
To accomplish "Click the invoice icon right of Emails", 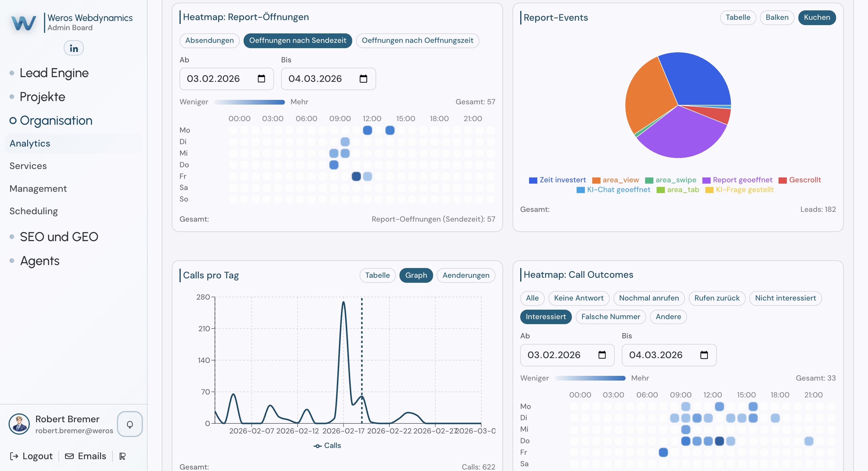I will pos(122,456).
